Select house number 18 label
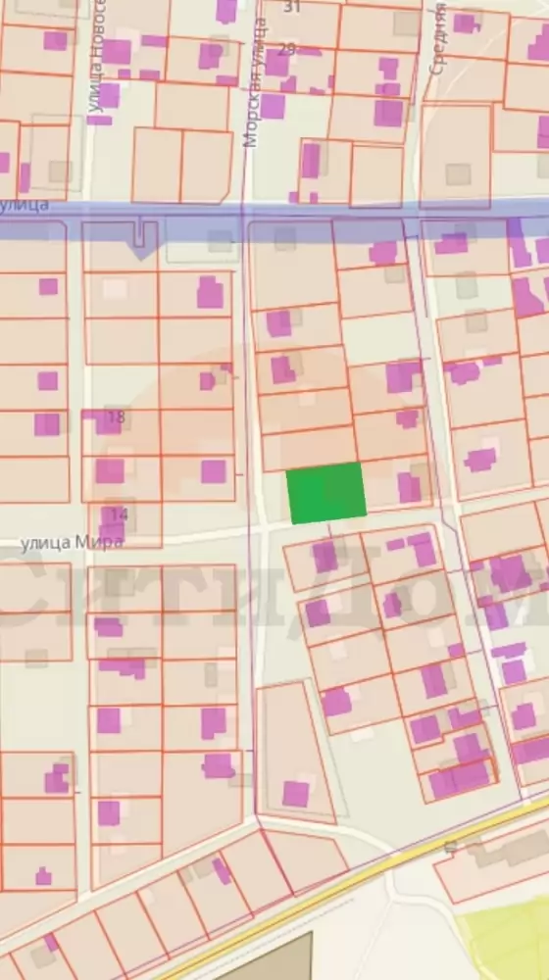 [x=117, y=416]
